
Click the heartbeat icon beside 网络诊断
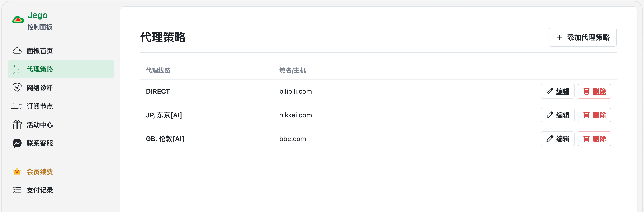pos(17,88)
